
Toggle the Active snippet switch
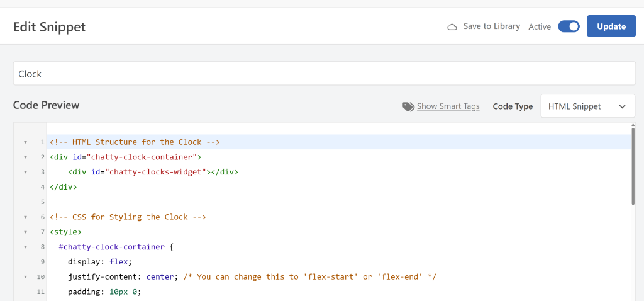pyautogui.click(x=569, y=26)
